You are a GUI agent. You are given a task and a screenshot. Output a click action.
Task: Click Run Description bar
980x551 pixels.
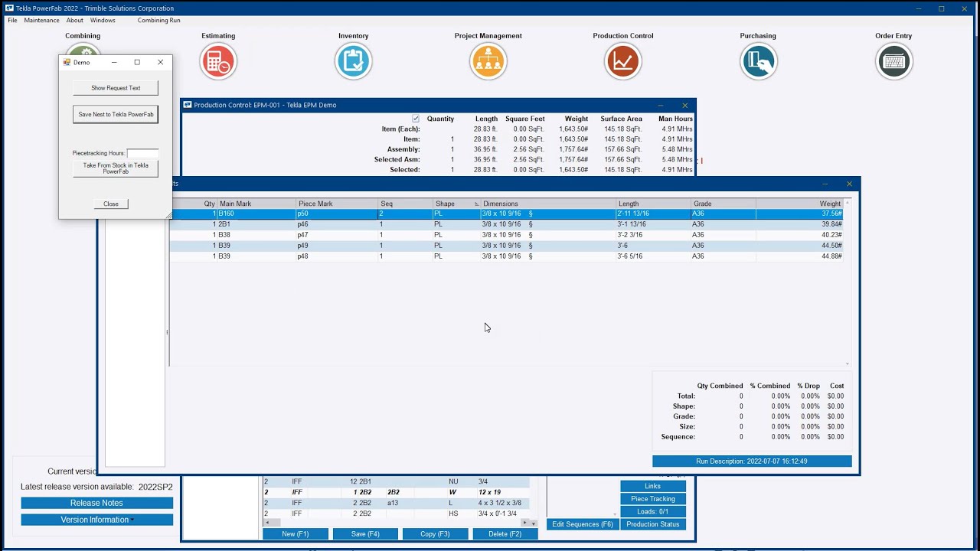point(752,461)
